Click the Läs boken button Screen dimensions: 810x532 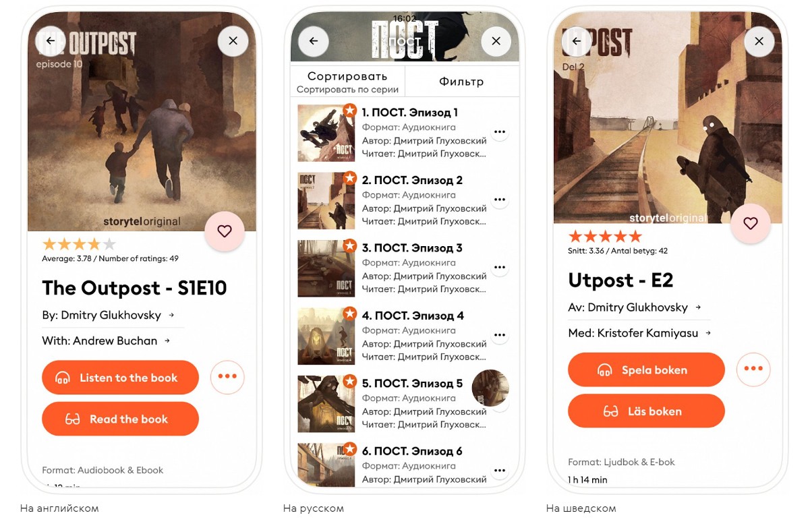(x=646, y=411)
